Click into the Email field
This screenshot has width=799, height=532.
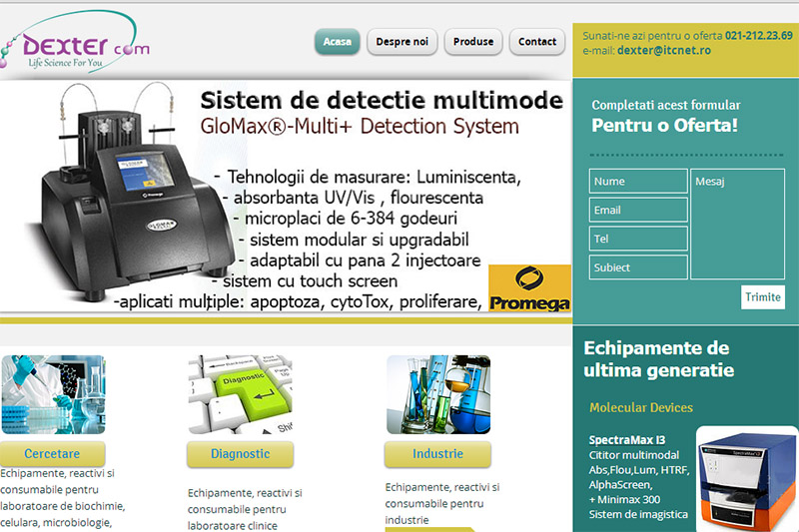[x=637, y=211]
